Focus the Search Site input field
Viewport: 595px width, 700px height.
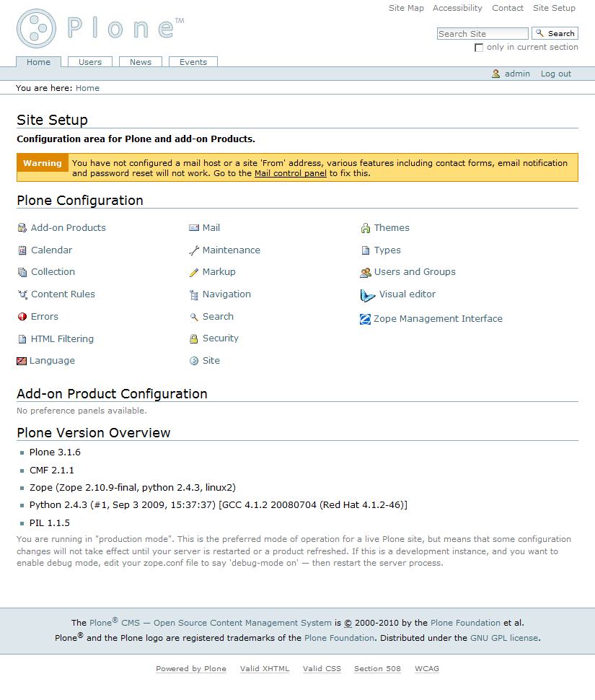tap(482, 33)
